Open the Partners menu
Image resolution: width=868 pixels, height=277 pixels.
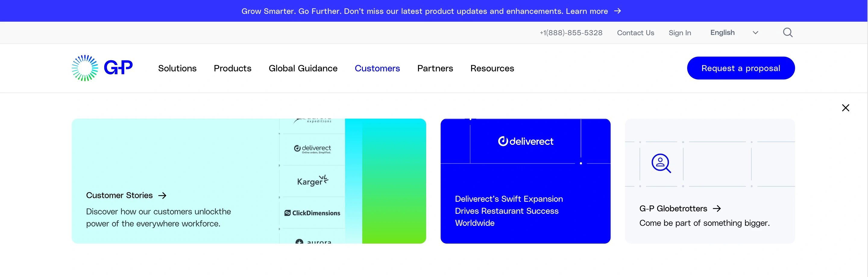coord(435,68)
